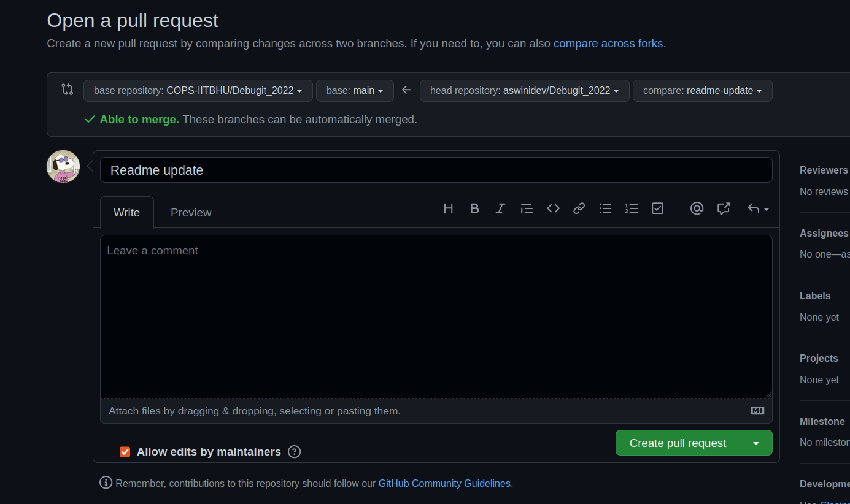Open the head repository dropdown
The height and width of the screenshot is (504, 850).
(525, 91)
